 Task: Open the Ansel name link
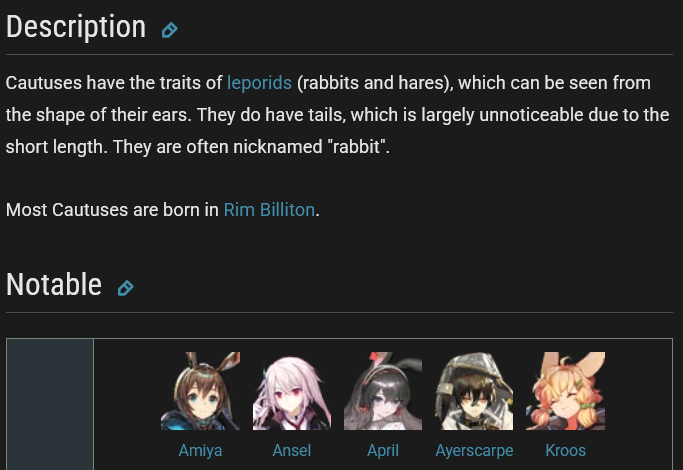(292, 450)
